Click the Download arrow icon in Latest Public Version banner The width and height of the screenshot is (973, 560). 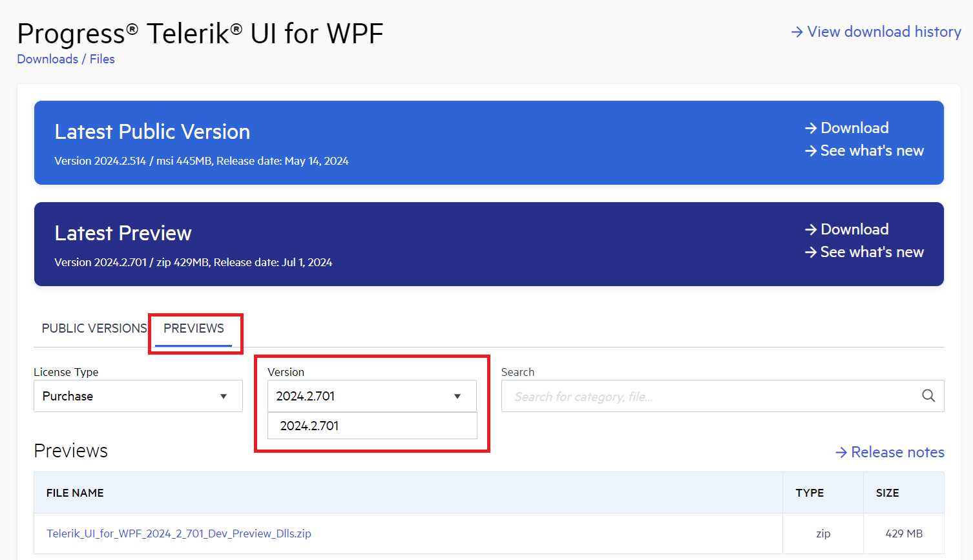point(811,127)
